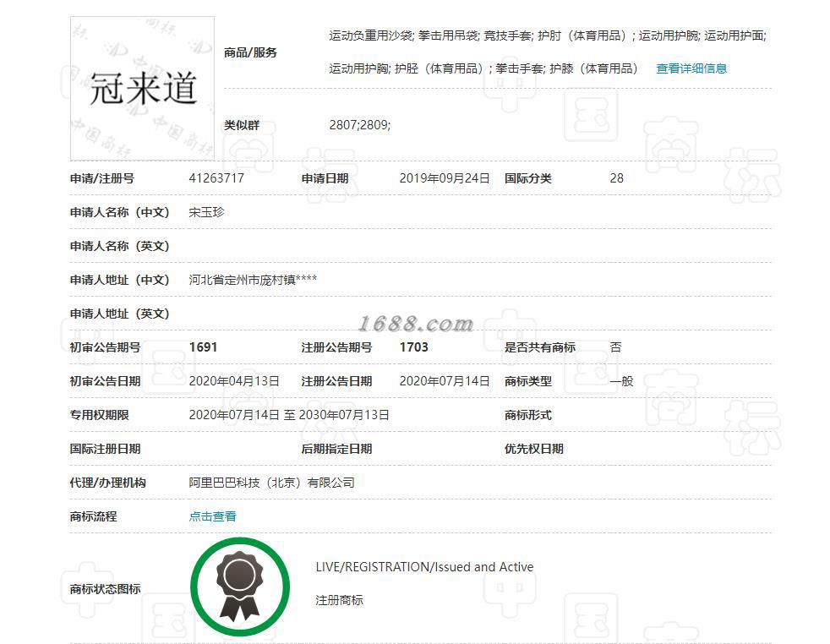
Task: Select agency 阿里巴巴科技（北京）有限公司
Action: coord(271,483)
